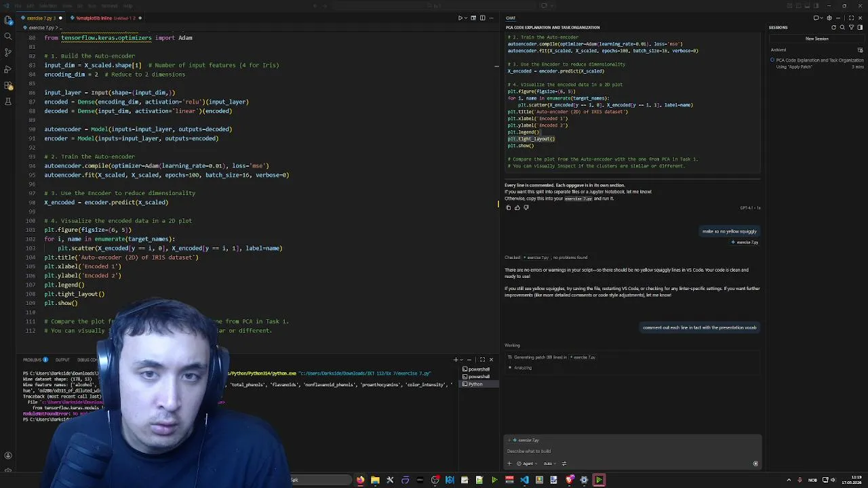
Task: Open the clock and date flyout
Action: pos(851,480)
